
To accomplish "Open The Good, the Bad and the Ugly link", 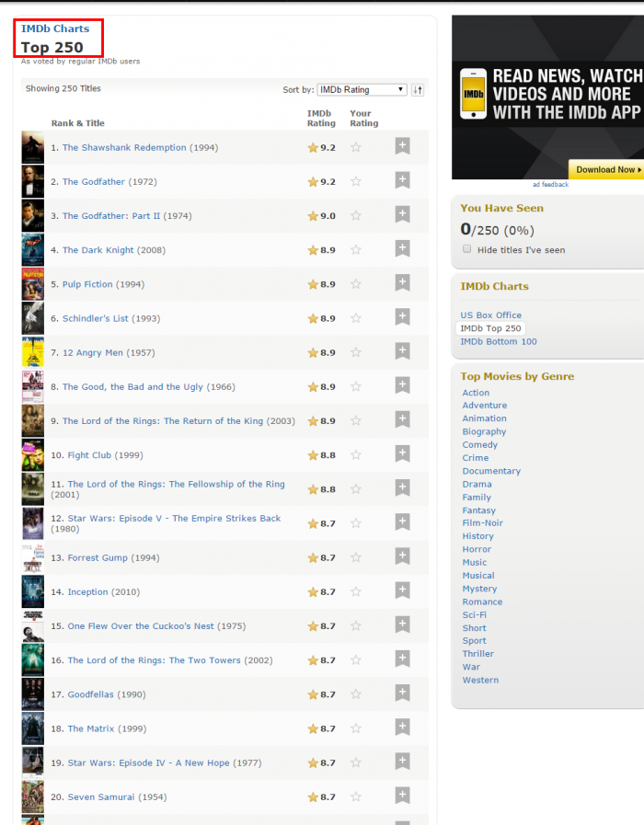I will pos(132,386).
